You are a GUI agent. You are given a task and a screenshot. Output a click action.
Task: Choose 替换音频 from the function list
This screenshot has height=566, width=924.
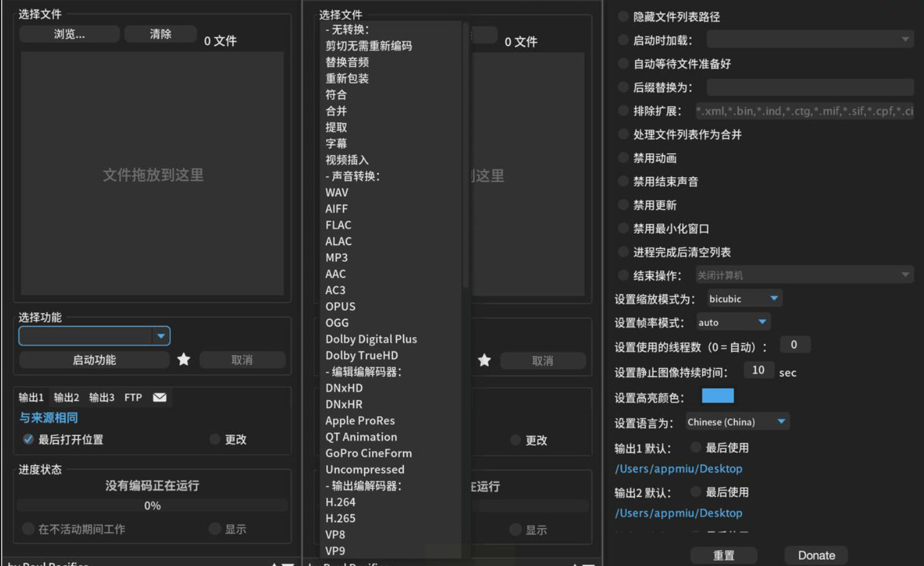(347, 62)
